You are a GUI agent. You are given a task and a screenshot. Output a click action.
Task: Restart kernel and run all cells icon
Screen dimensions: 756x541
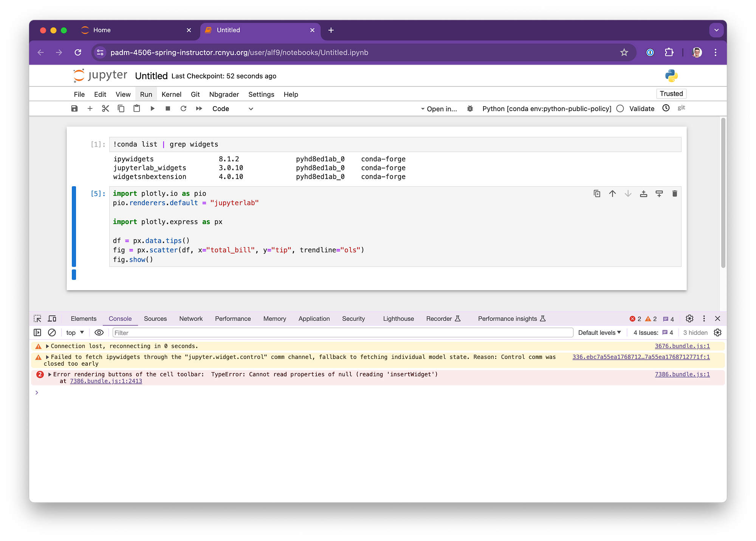click(199, 109)
